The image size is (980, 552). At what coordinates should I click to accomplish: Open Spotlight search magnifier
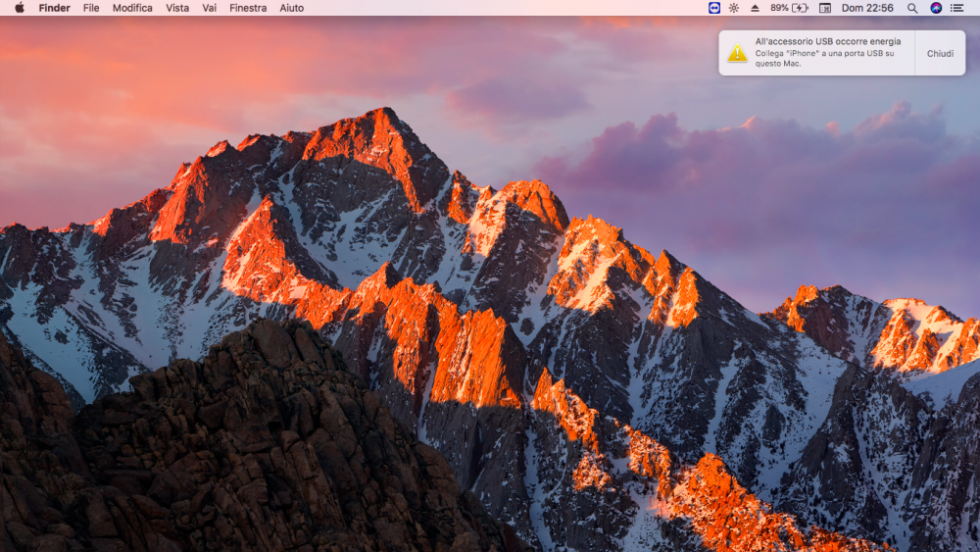coord(912,8)
